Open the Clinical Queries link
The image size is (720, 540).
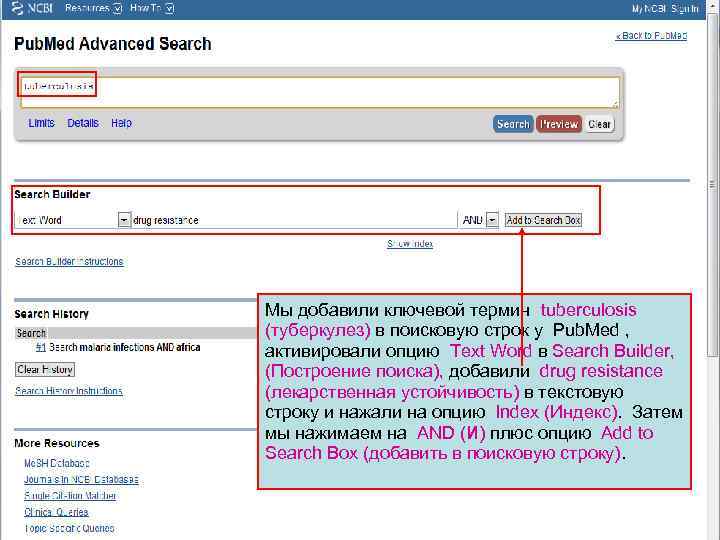click(x=56, y=512)
